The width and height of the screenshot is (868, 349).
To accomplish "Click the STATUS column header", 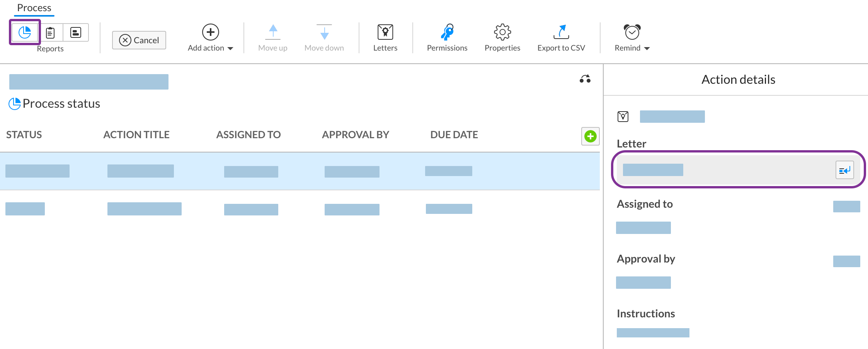I will (24, 134).
